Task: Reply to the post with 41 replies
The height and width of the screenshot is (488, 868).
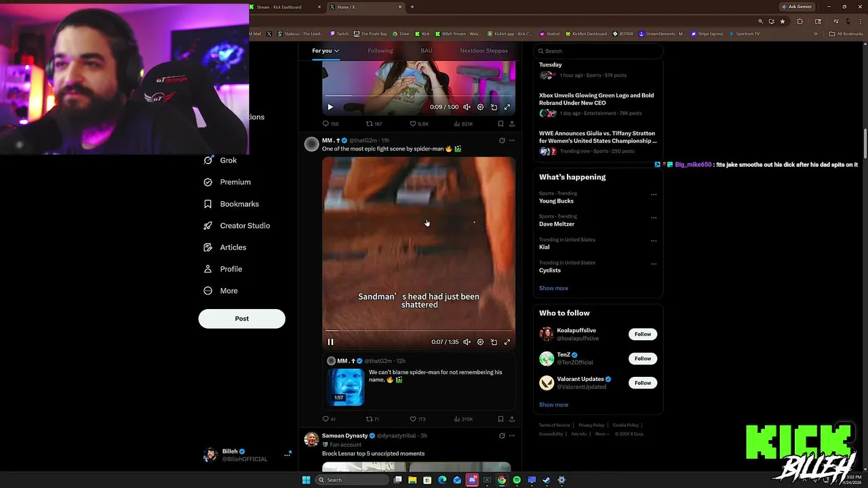Action: [329, 419]
